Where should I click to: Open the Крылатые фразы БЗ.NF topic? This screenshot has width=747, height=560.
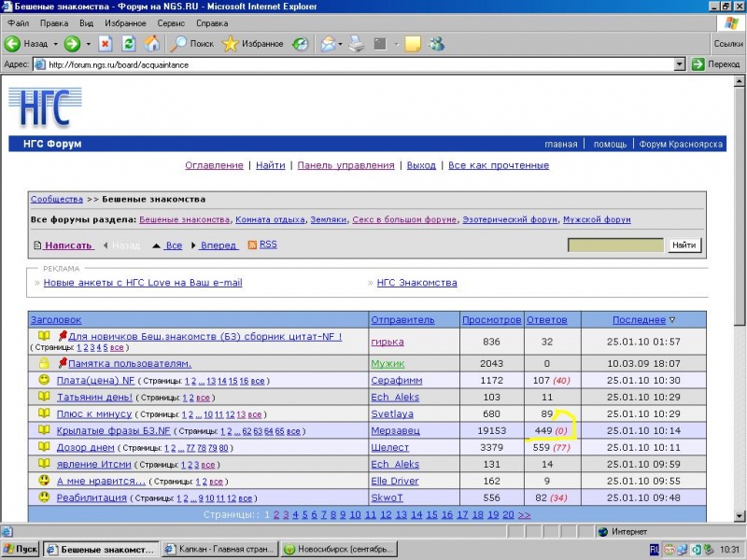[113, 431]
